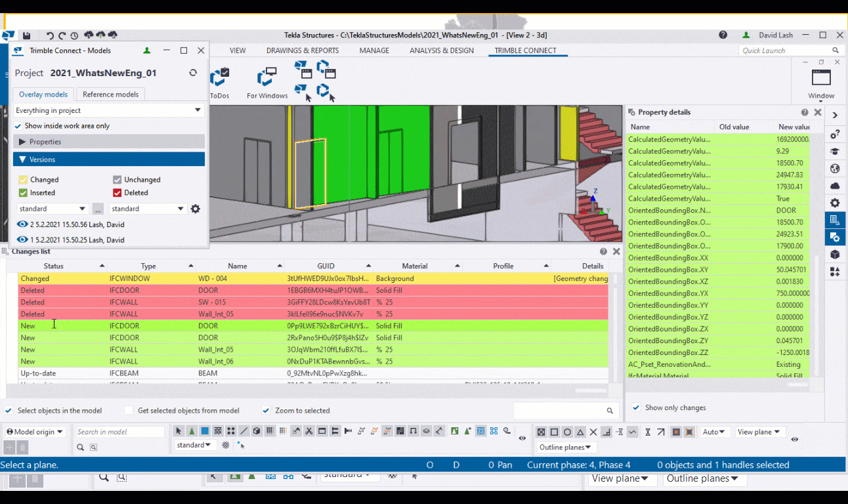Toggle the Changed checkbox in Versions

point(23,179)
